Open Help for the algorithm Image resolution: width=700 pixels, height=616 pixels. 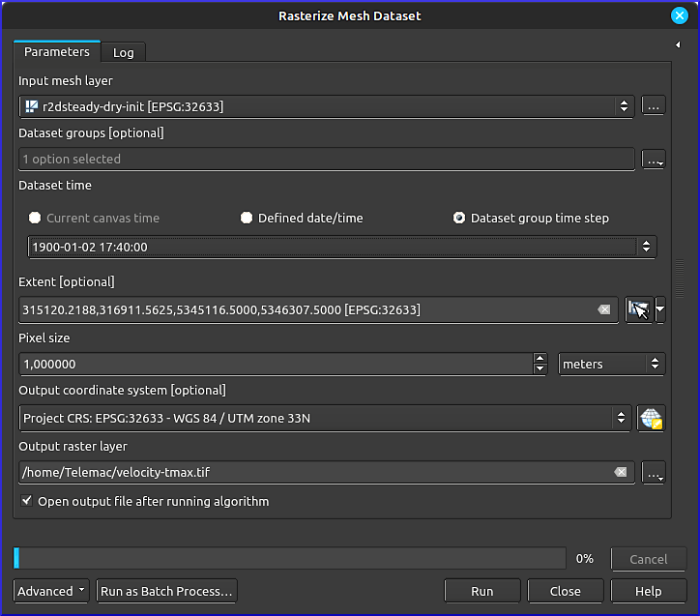click(648, 591)
